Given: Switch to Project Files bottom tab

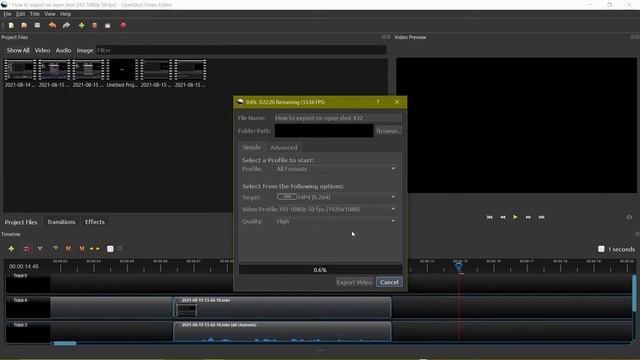Looking at the screenshot, I should pyautogui.click(x=21, y=222).
